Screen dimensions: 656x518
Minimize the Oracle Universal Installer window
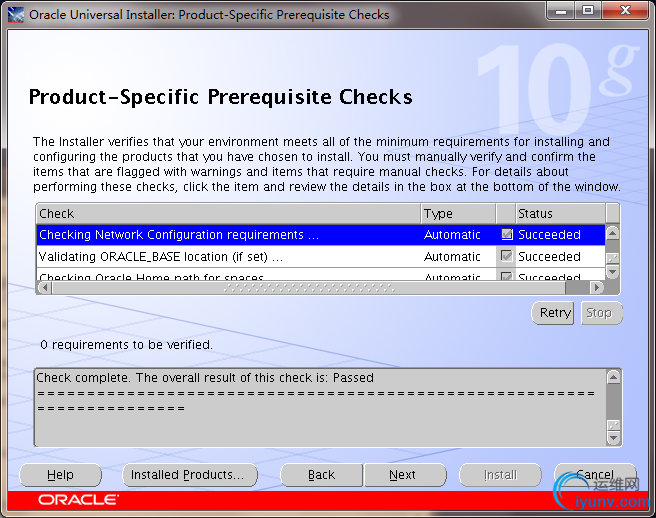coord(561,10)
